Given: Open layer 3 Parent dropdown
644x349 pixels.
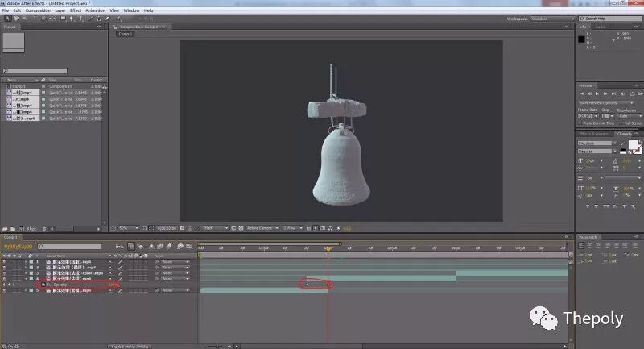Looking at the screenshot, I should pyautogui.click(x=175, y=273).
